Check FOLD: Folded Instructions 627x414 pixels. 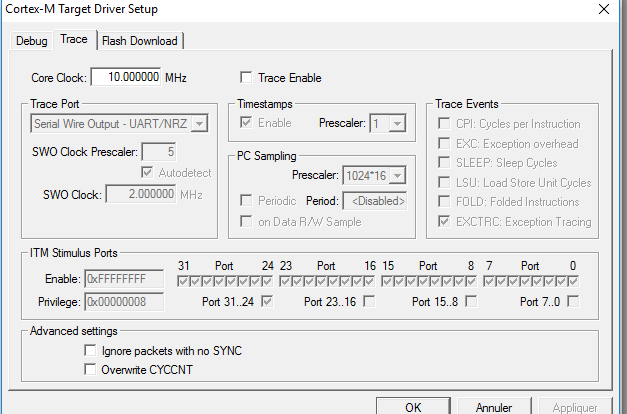click(x=444, y=201)
